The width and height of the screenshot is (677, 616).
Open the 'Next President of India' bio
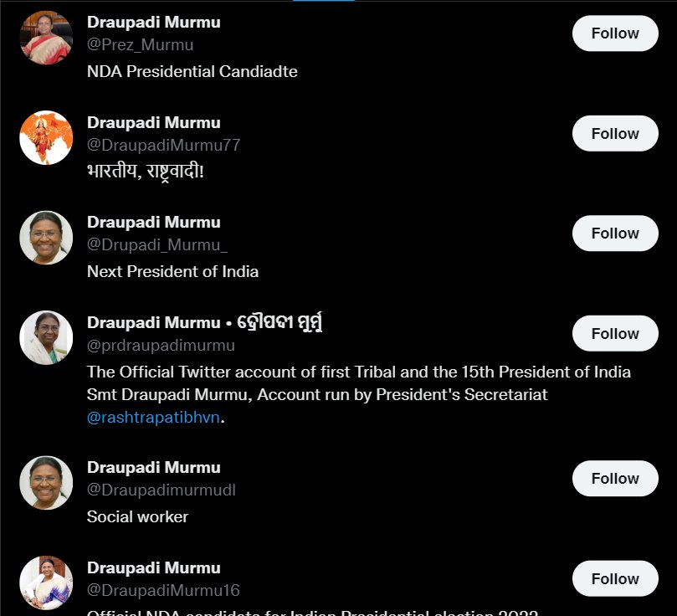coord(172,271)
